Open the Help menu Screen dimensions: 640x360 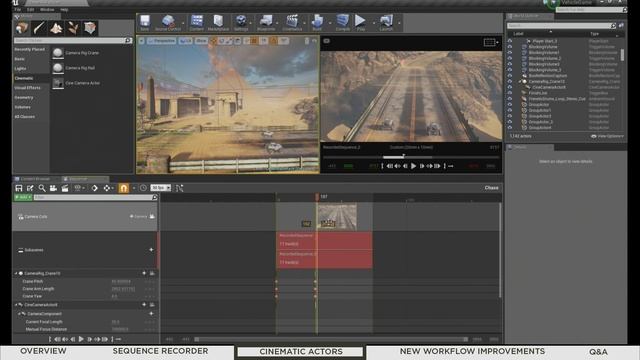[64, 9]
